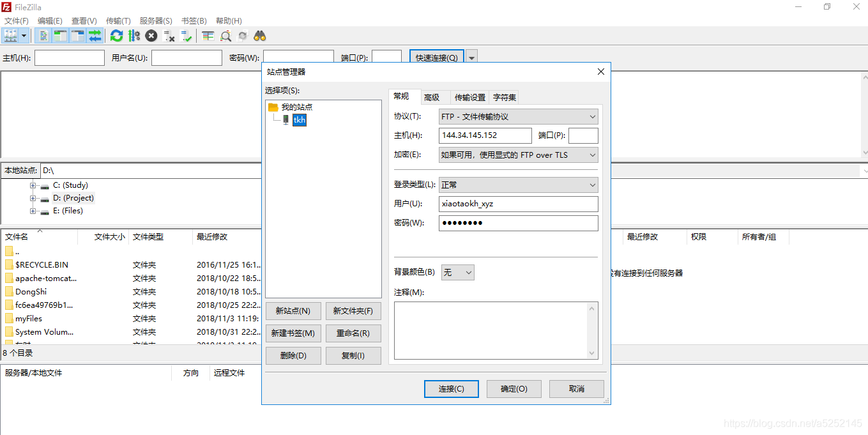Refresh the file and folder listings

116,35
